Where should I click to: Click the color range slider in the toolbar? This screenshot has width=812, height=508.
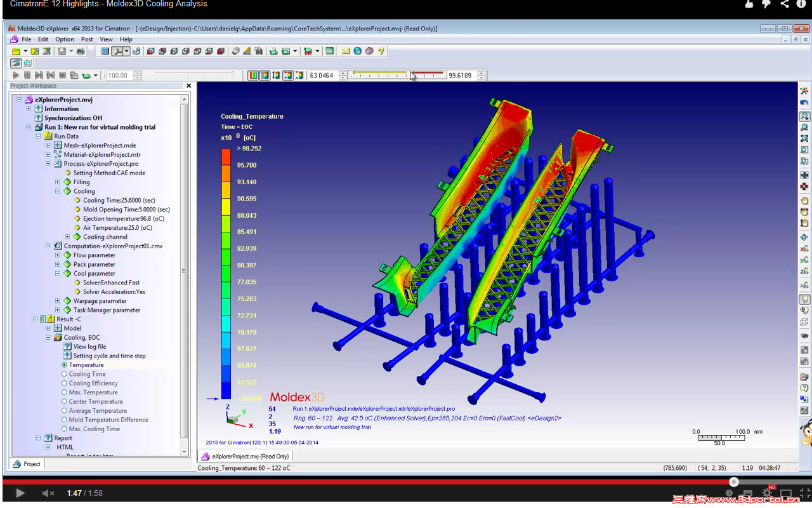[398, 76]
